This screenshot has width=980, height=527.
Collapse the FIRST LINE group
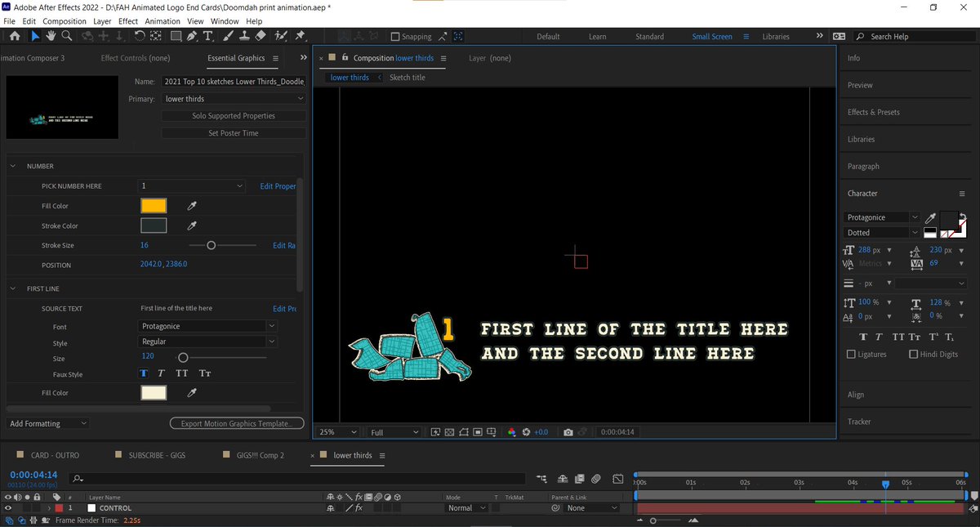coord(13,288)
